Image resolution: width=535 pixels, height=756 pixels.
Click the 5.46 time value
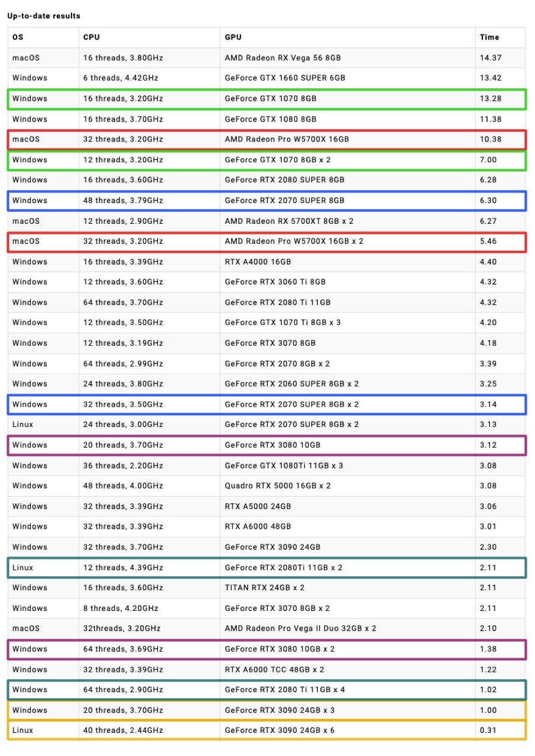tap(488, 242)
